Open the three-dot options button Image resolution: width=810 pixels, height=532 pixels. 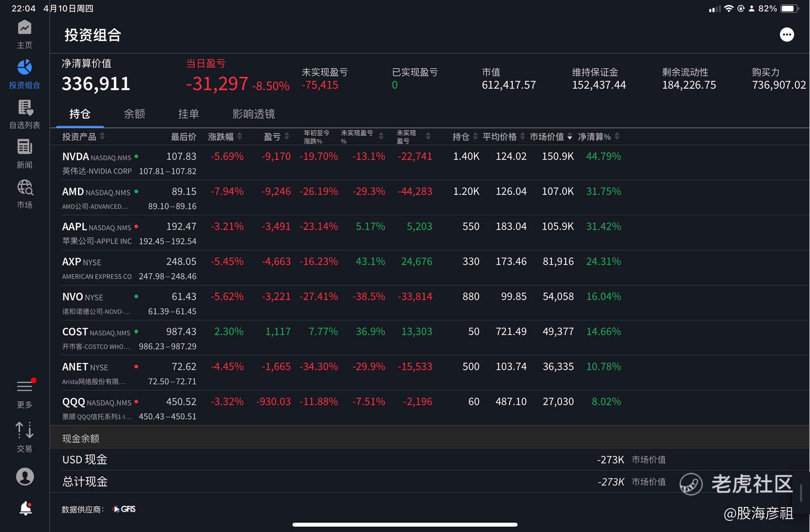coord(787,35)
